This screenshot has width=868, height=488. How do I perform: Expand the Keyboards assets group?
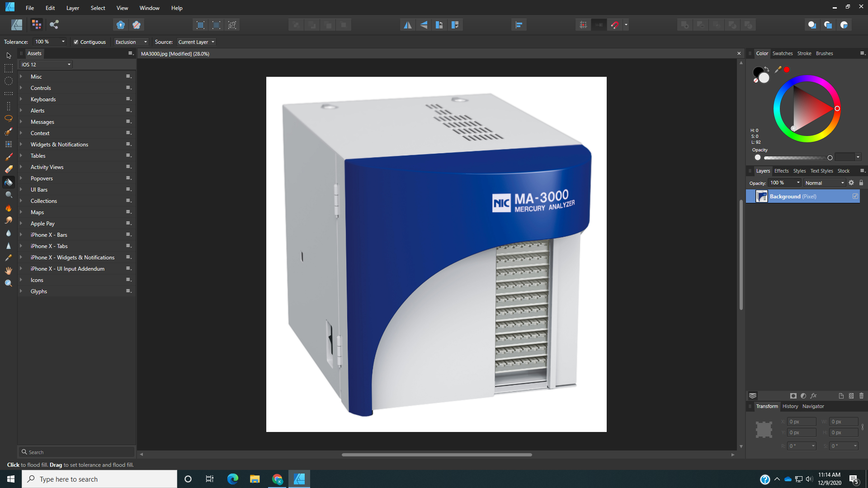pos(21,99)
